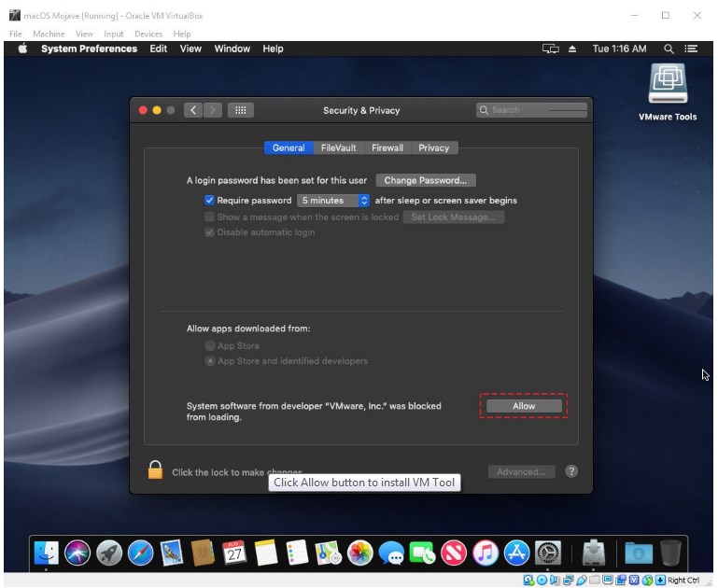Open Safari from the Dock
The height and width of the screenshot is (588, 718).
(x=141, y=553)
